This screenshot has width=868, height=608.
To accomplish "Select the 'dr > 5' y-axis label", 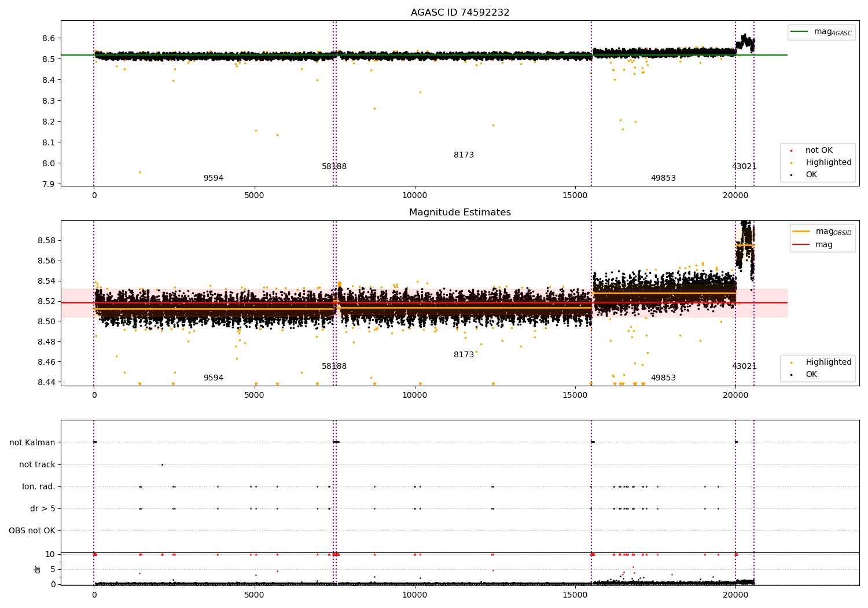I will [x=43, y=509].
